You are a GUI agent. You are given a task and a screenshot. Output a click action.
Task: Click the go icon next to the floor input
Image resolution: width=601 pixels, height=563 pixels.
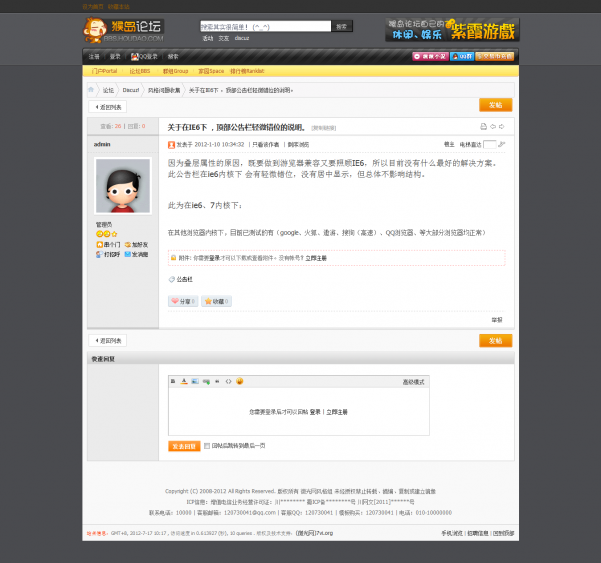[x=501, y=144]
